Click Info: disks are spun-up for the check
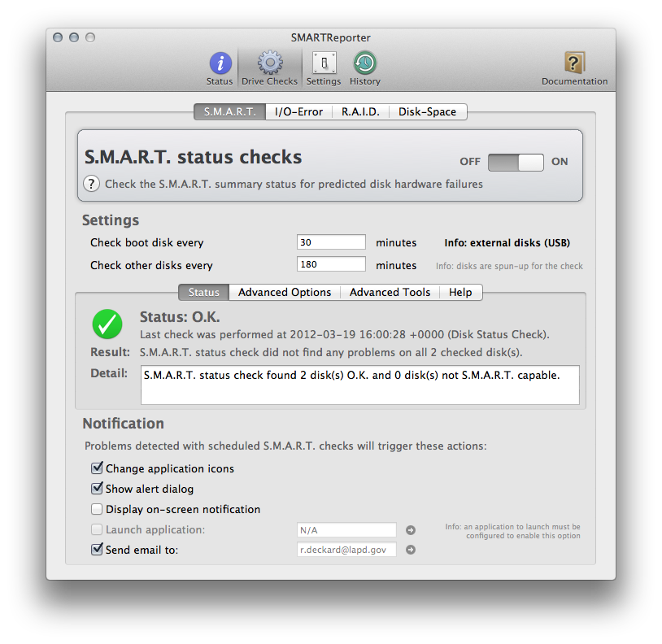 click(x=509, y=266)
